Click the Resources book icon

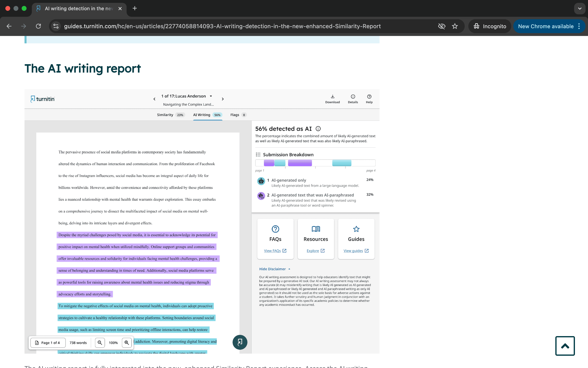pyautogui.click(x=316, y=229)
